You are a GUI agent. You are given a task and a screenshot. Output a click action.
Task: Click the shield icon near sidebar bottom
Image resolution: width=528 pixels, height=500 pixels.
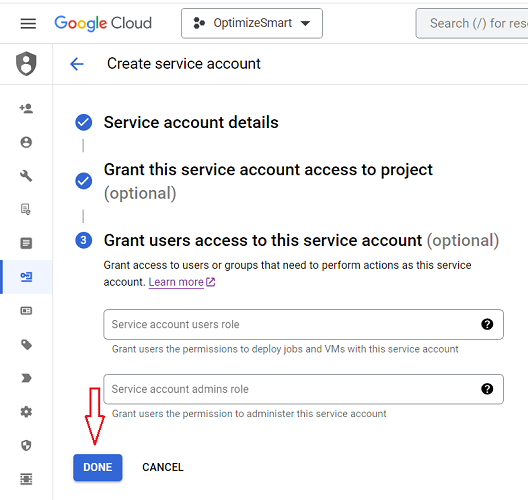click(26, 445)
